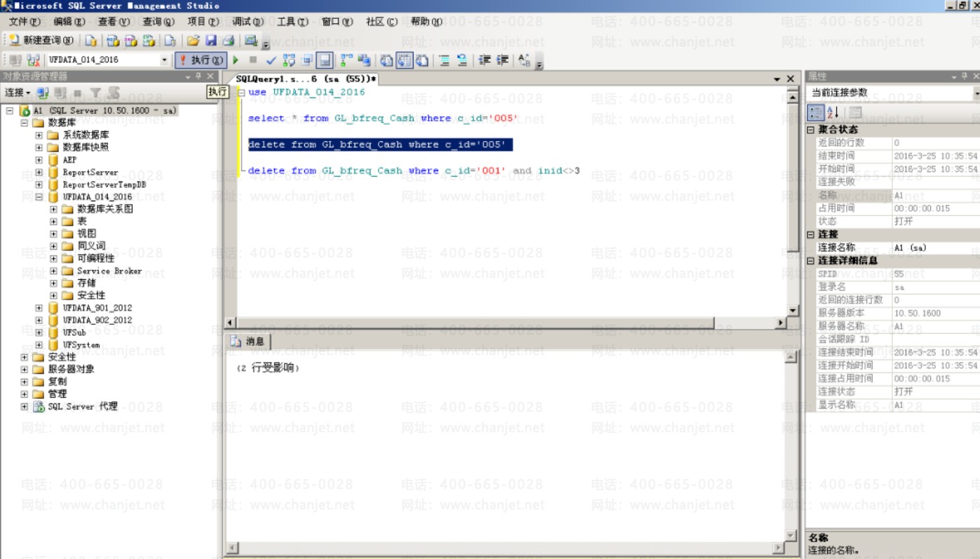Click the Decrease Indent icon

point(484,60)
